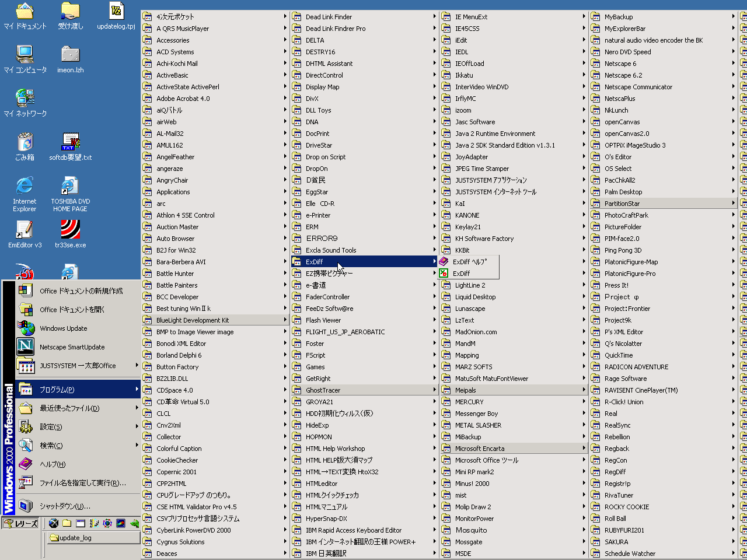Viewport: 747px width, 560px height.
Task: Open the HyperSnap-DX program folder
Action: tap(365, 518)
